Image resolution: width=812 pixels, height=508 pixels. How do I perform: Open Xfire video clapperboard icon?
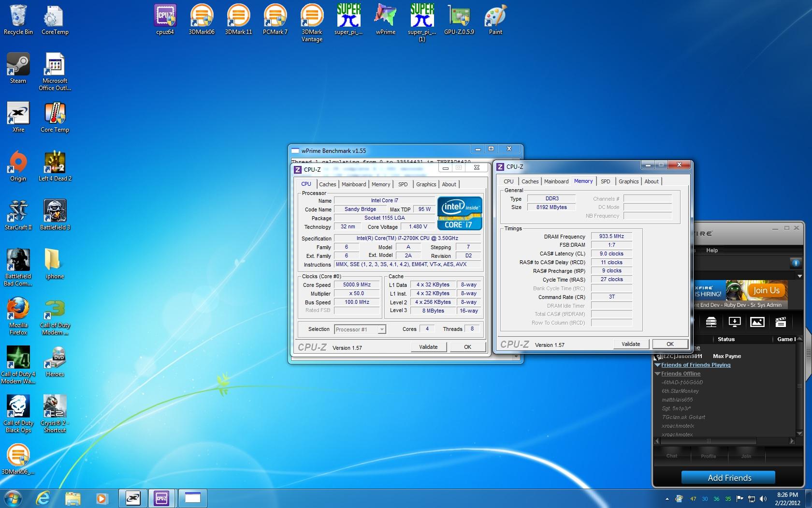pos(780,322)
